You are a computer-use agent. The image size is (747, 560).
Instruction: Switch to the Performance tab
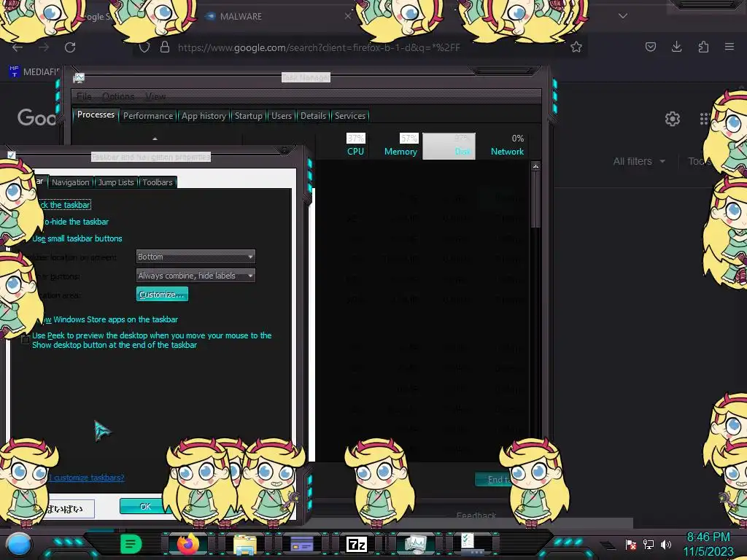click(x=148, y=116)
